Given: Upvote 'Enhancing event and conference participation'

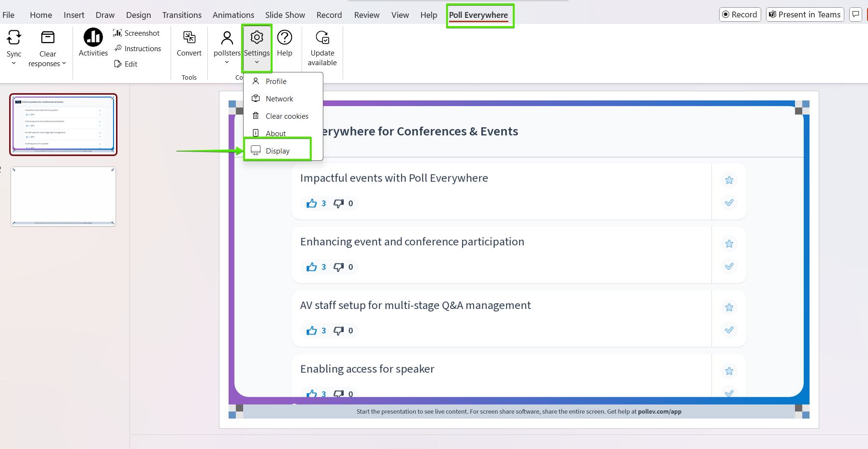Looking at the screenshot, I should click(x=312, y=267).
